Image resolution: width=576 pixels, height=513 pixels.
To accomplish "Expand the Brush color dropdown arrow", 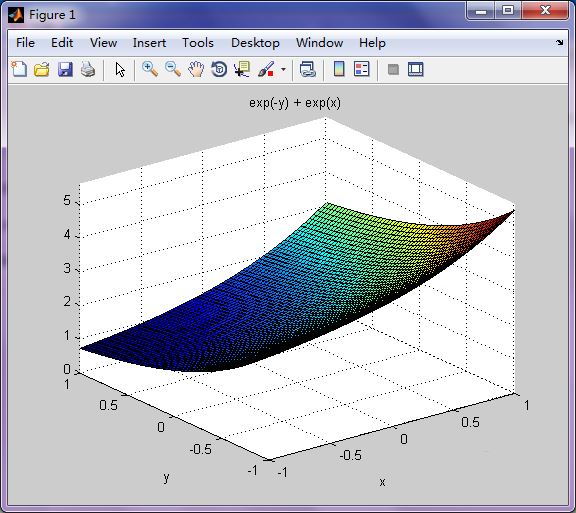I will tap(283, 69).
